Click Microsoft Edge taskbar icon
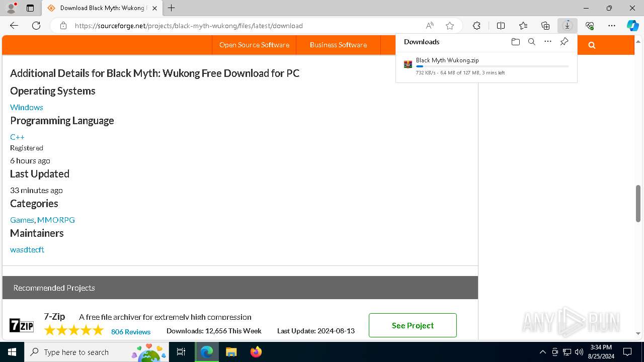The image size is (644, 362). [x=207, y=352]
